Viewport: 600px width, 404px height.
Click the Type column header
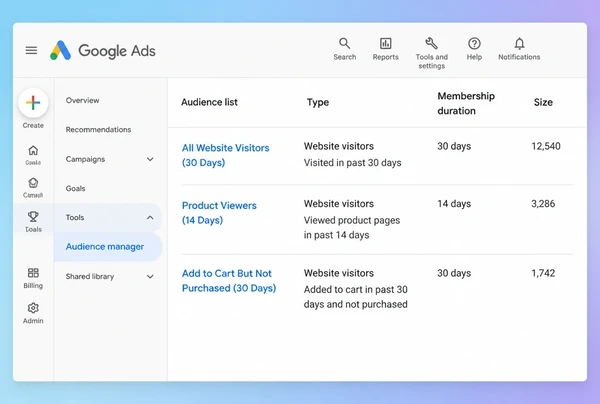coord(318,102)
